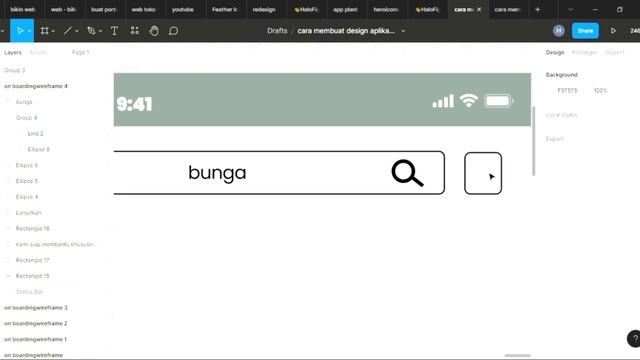Open Move tool dropdown arrow

(x=29, y=31)
